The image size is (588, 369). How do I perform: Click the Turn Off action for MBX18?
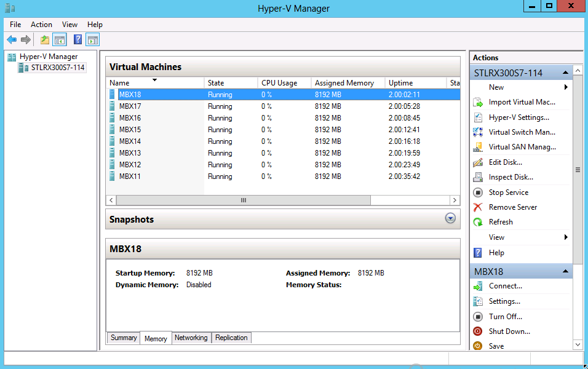tap(505, 317)
